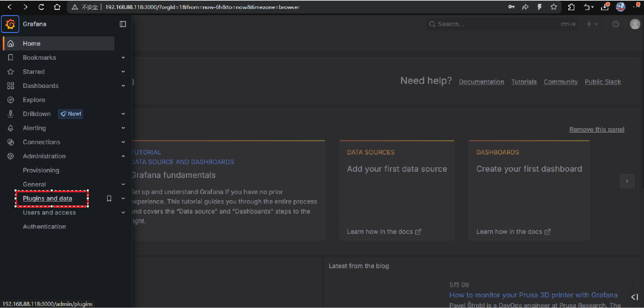Show next onboarding cards arrow button

(627, 181)
